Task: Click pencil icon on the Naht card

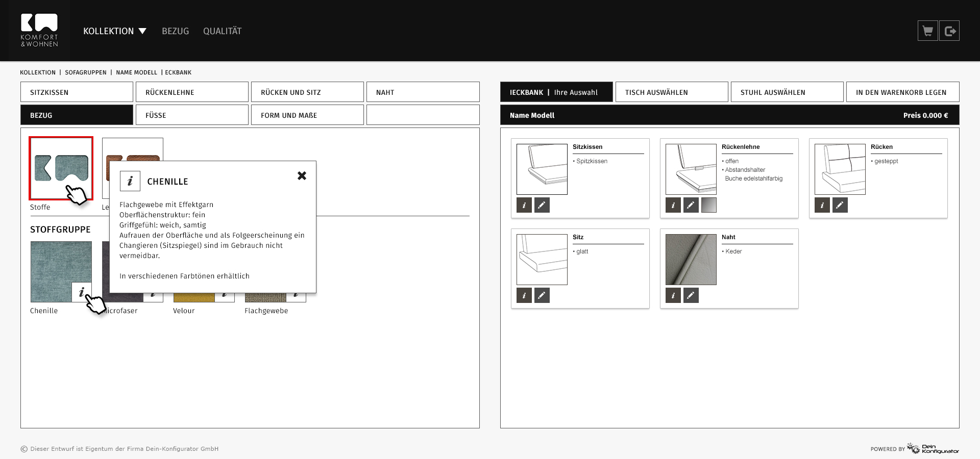Action: 691,295
